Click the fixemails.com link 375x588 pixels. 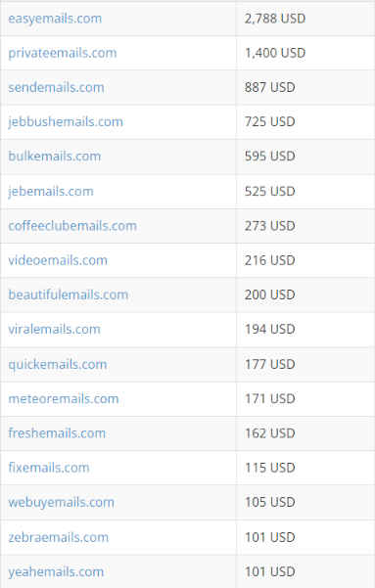click(x=49, y=468)
